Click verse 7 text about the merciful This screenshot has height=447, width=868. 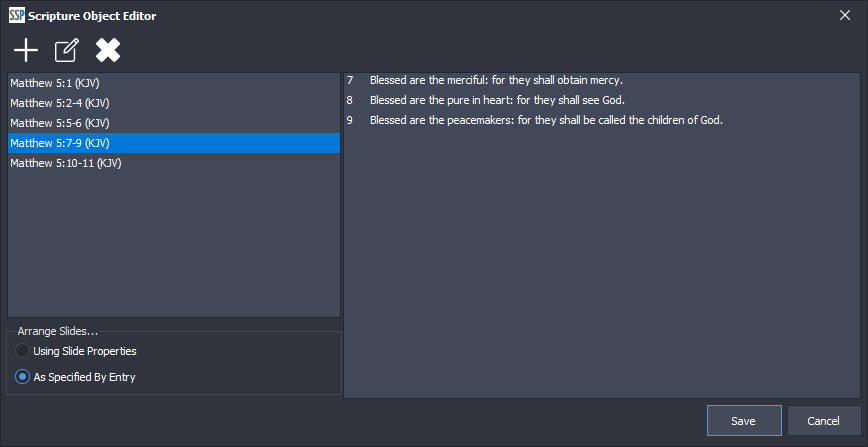(x=496, y=80)
